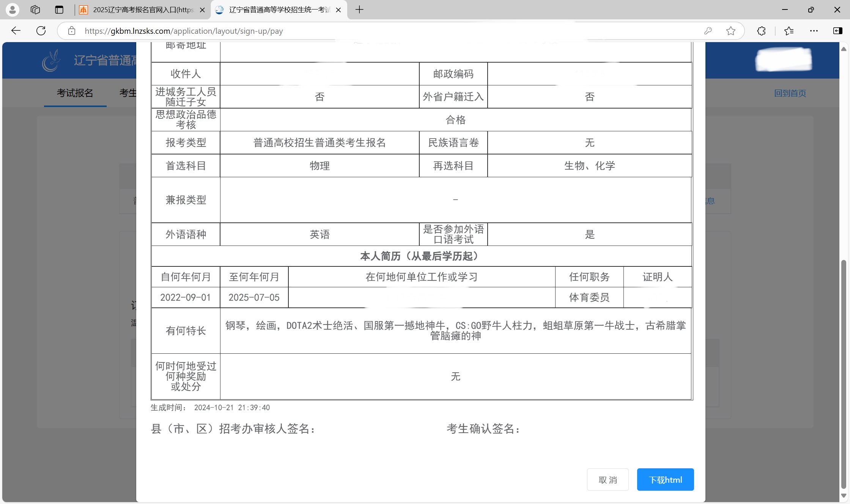
Task: Click the back navigation arrow
Action: [x=16, y=31]
